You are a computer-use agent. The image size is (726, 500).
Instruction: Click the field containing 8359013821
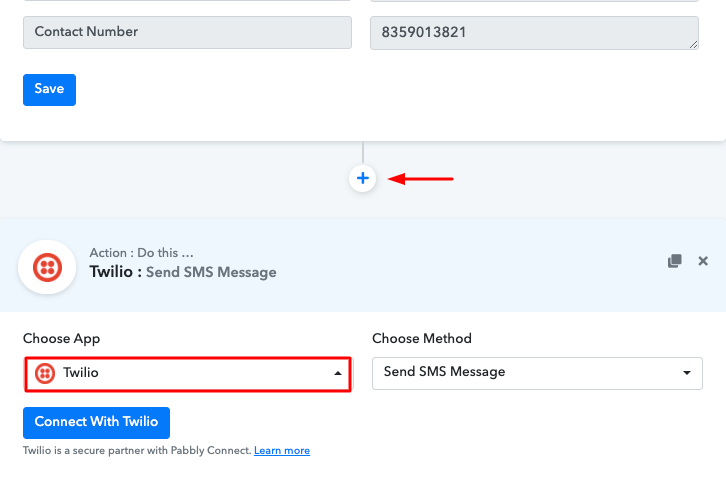point(534,33)
